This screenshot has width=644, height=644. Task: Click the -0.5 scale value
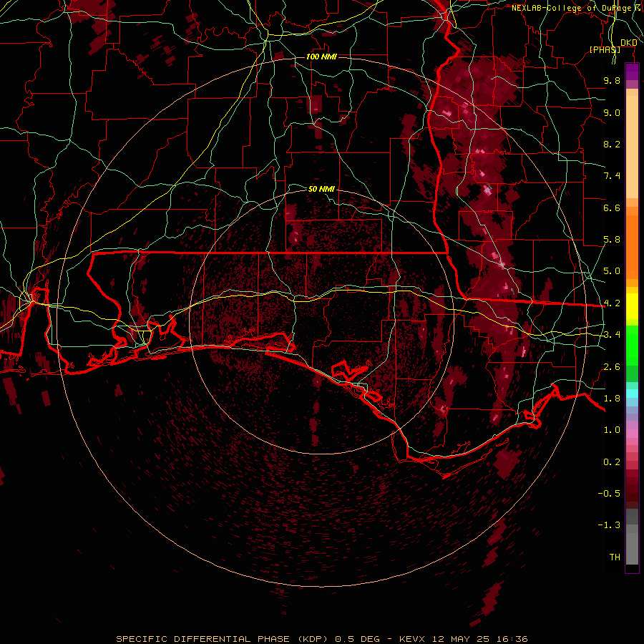click(609, 494)
